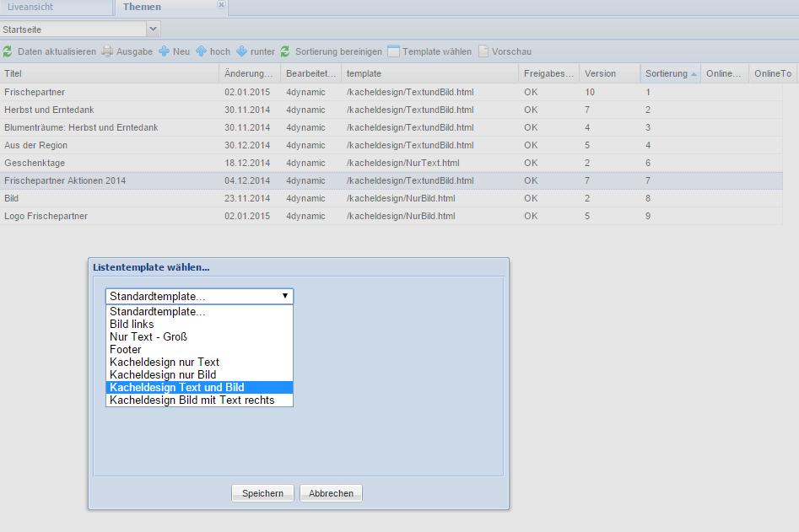Move the entry up with the hoch arrow
799x532 pixels.
[202, 51]
